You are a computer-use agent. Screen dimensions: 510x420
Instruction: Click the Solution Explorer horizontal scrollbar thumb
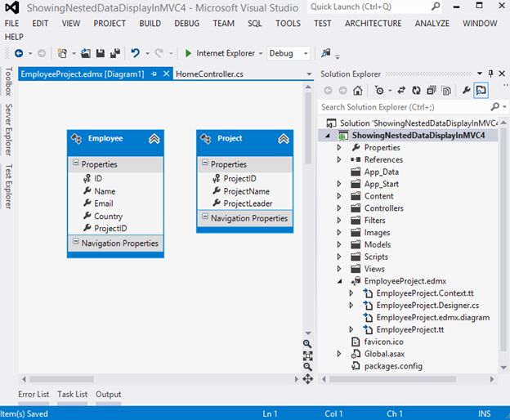click(392, 379)
